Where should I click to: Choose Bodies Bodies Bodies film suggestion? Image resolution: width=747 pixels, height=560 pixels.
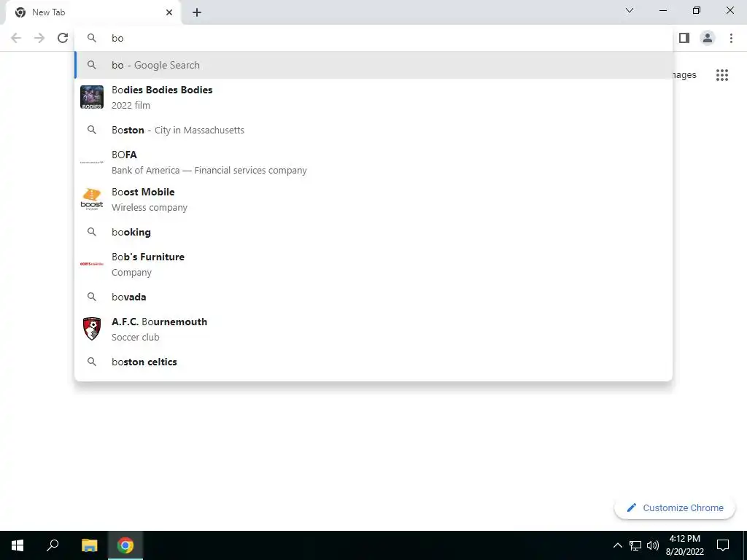pos(374,97)
